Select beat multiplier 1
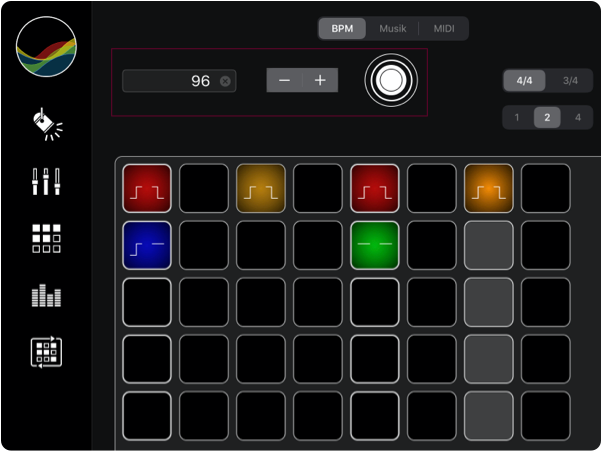Viewport: 602px width, 452px height. tap(517, 118)
